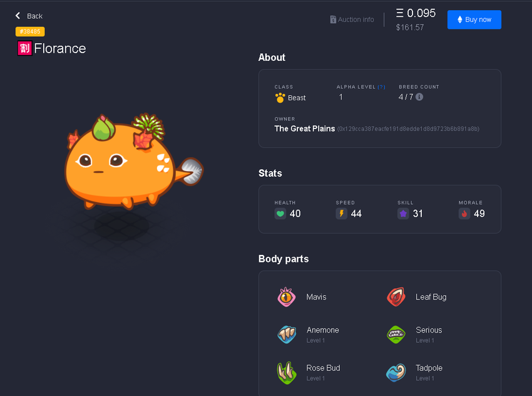Viewport: 532px width, 396px height.
Task: Click the #38485 ID badge
Action: click(x=30, y=31)
